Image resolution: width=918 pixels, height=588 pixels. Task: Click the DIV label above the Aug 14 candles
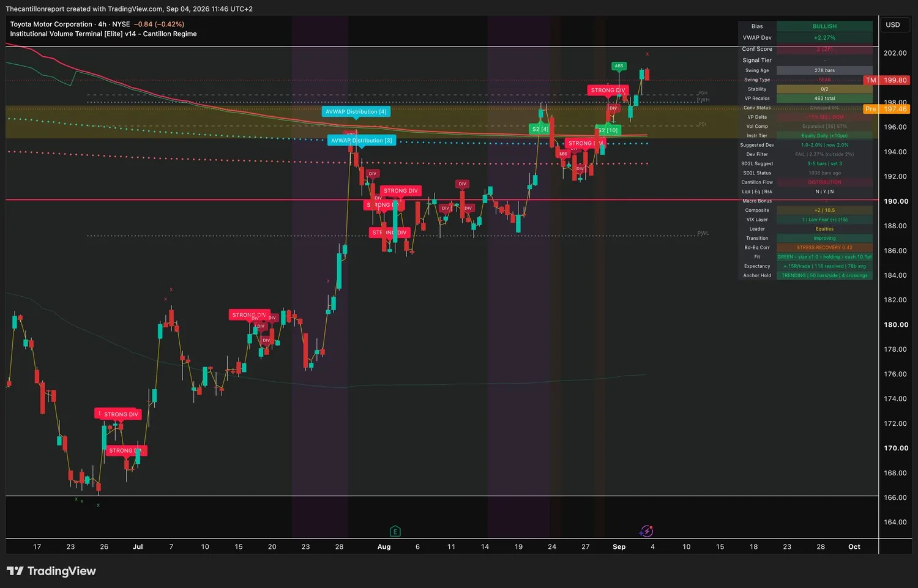[462, 184]
